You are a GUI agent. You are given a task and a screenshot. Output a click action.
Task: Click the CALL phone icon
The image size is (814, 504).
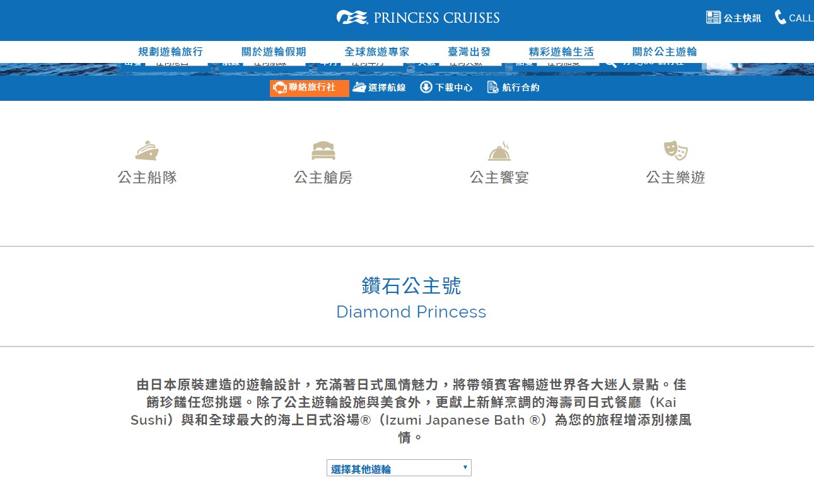(781, 17)
